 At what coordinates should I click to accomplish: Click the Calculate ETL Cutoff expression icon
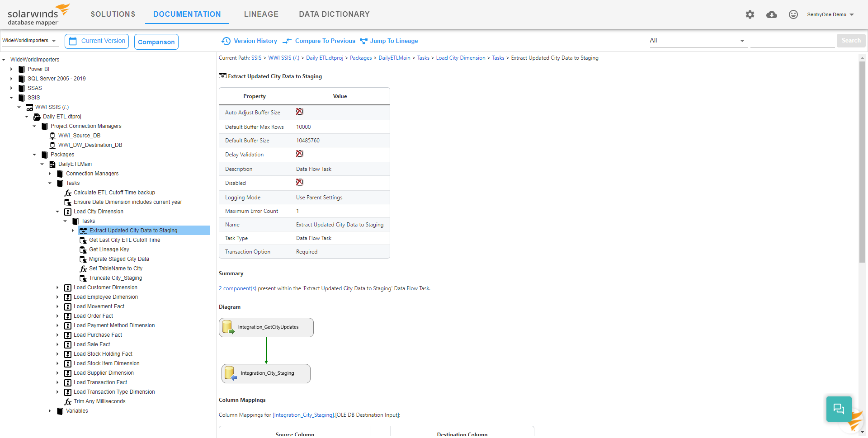68,193
